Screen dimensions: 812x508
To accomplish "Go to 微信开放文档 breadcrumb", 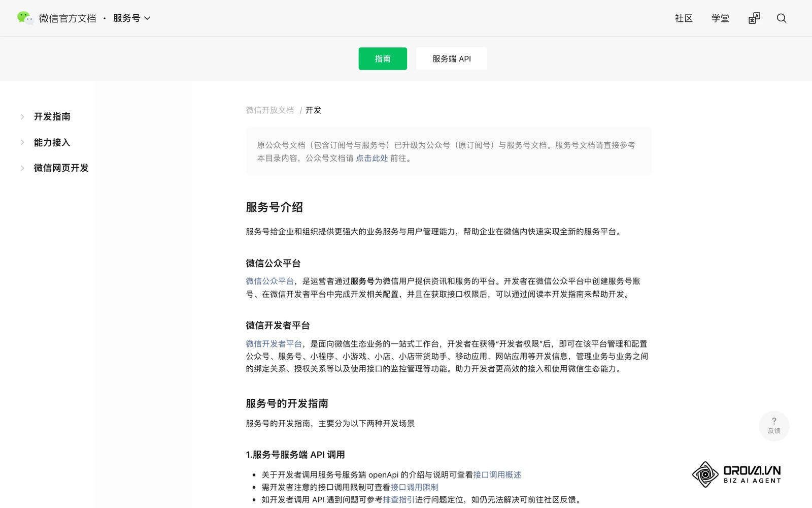I will tap(270, 110).
